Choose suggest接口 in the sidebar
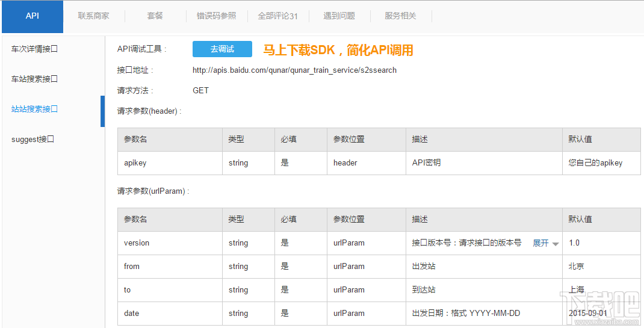644x328 pixels. (x=33, y=139)
